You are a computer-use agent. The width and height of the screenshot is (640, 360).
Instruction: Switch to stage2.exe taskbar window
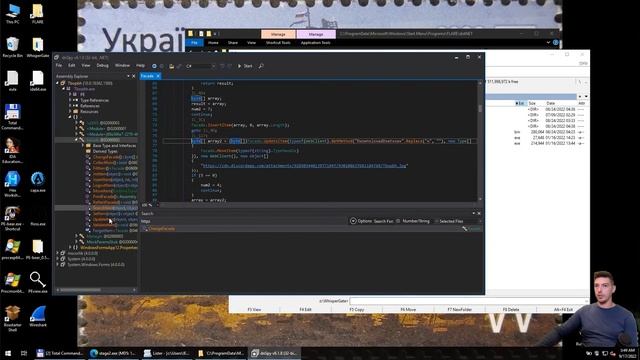(x=114, y=353)
